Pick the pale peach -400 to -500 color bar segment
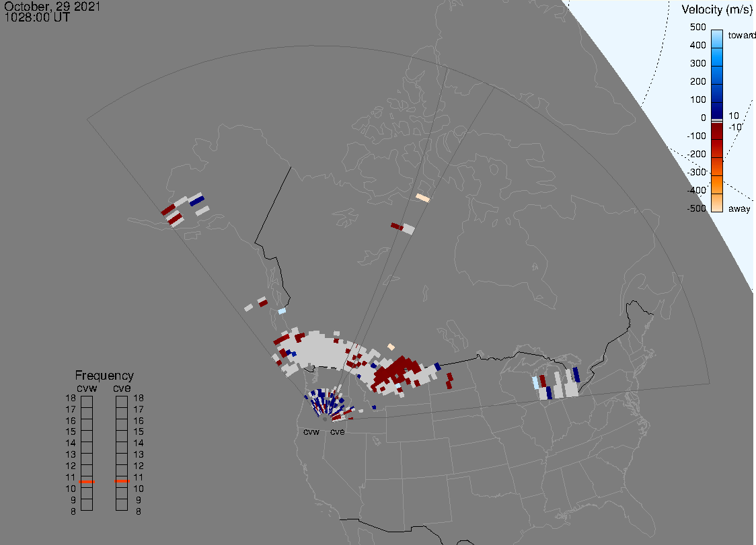756x545 pixels. (717, 203)
